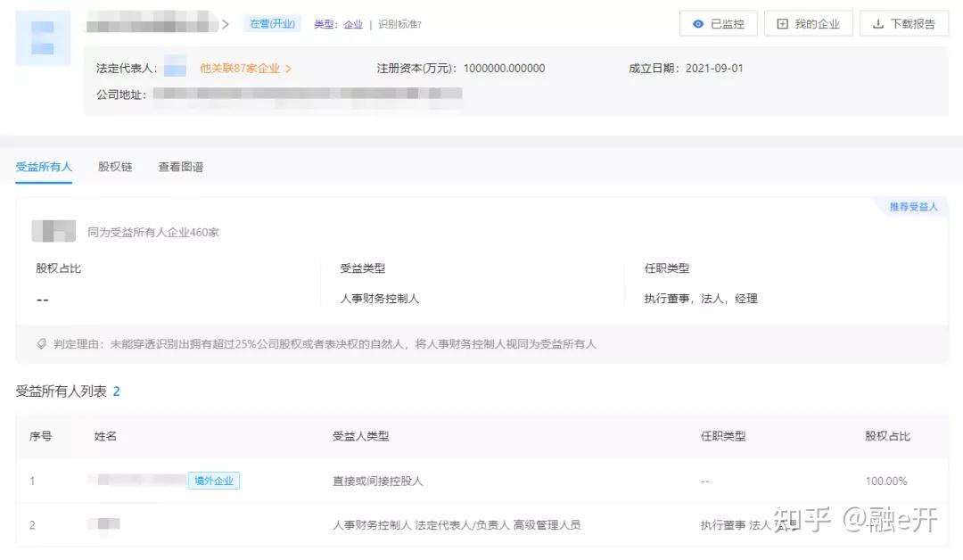Click the blurred beneficial owner name in card
963x560 pixels.
pyautogui.click(x=53, y=231)
